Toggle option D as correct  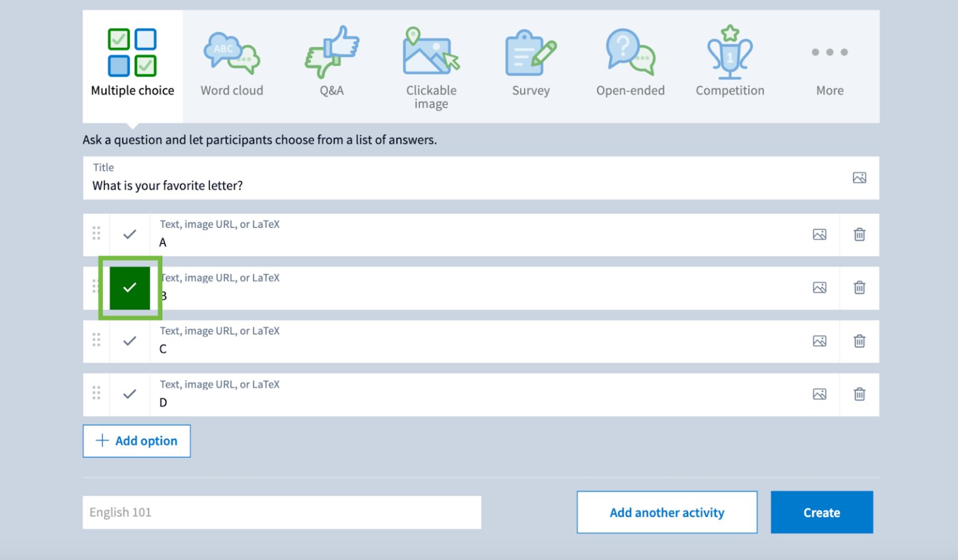[130, 394]
